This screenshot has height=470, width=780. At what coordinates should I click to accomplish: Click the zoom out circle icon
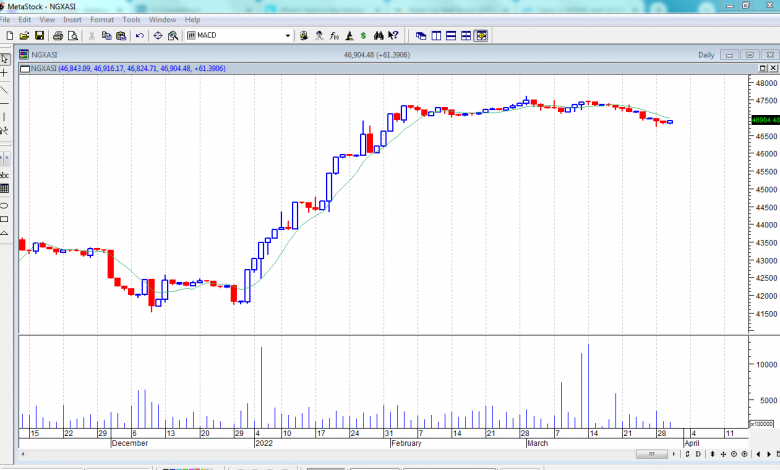tap(734, 454)
